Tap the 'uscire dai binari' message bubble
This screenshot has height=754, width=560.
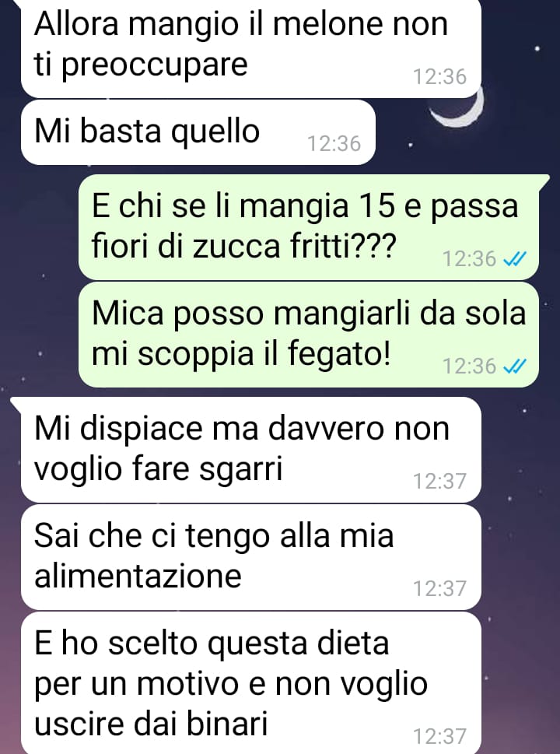(x=251, y=683)
